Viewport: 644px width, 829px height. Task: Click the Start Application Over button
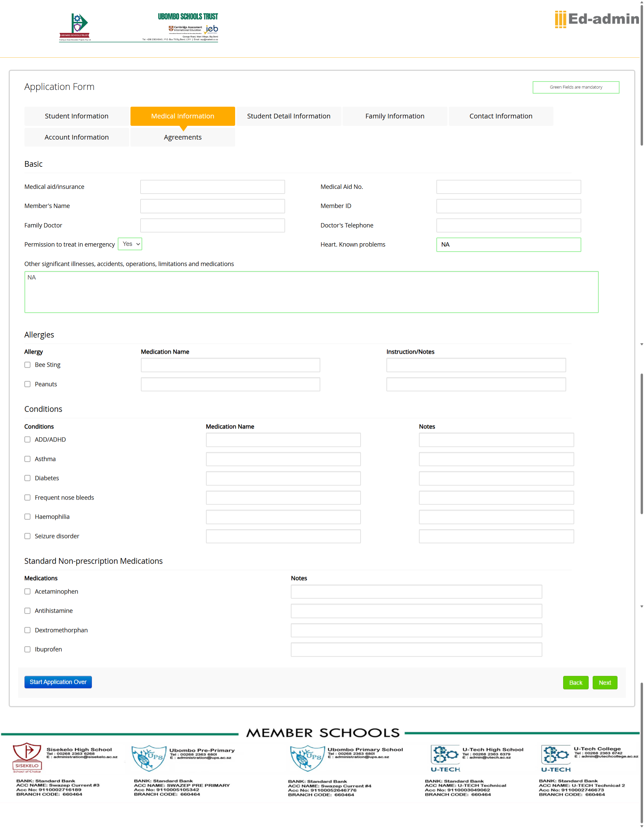[58, 682]
